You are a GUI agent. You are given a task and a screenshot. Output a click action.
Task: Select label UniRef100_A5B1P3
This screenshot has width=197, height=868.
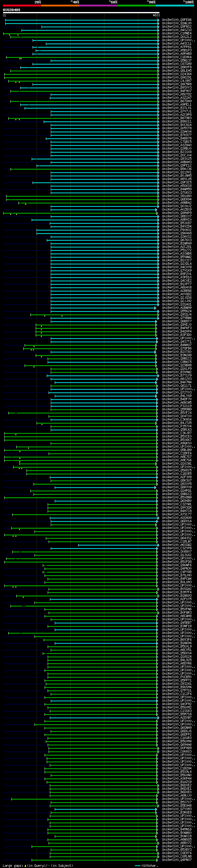tap(176, 50)
